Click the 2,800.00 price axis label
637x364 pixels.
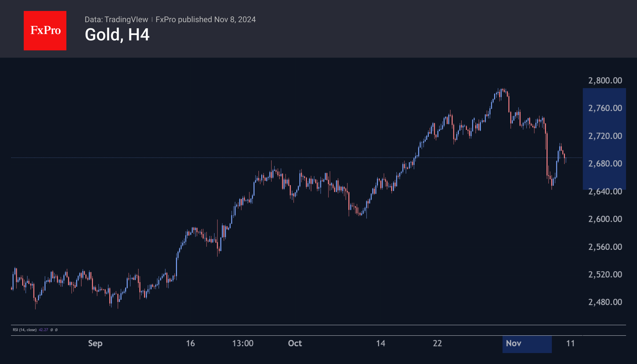click(605, 80)
